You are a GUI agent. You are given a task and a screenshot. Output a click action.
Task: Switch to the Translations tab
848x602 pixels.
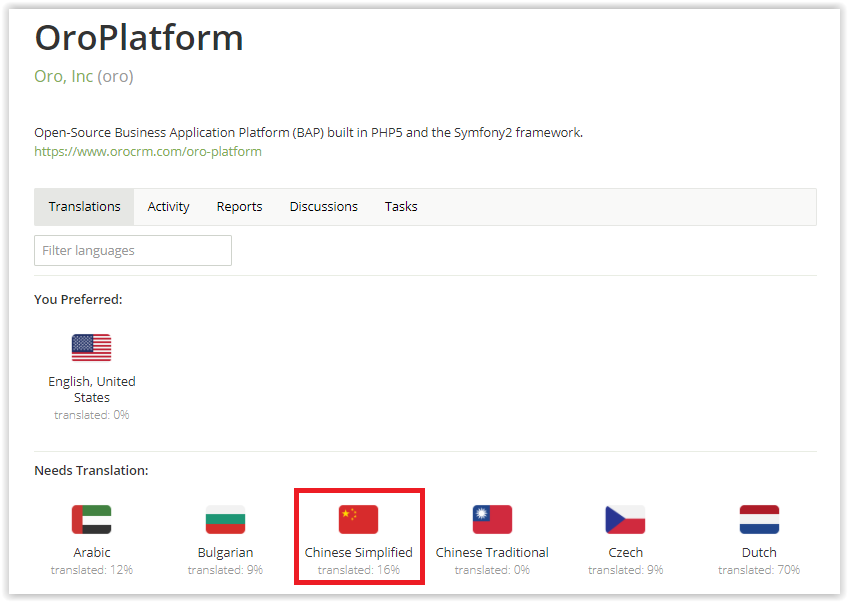[84, 207]
